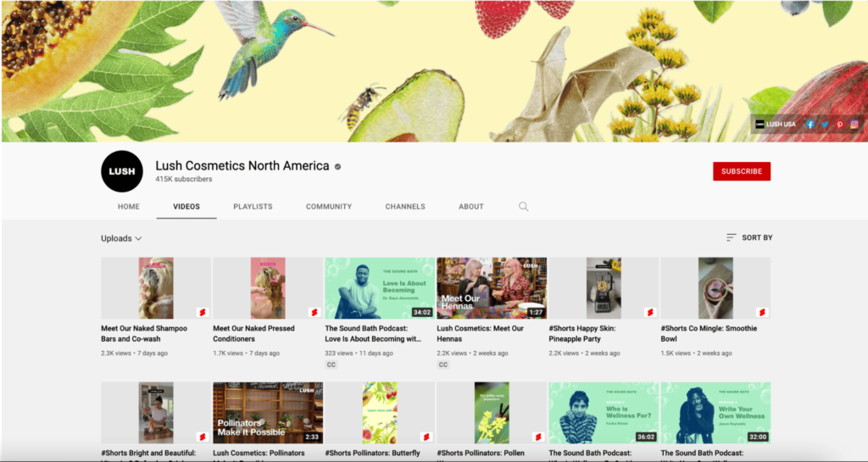This screenshot has width=868, height=462.
Task: Switch to the HOME tab
Action: (x=129, y=206)
